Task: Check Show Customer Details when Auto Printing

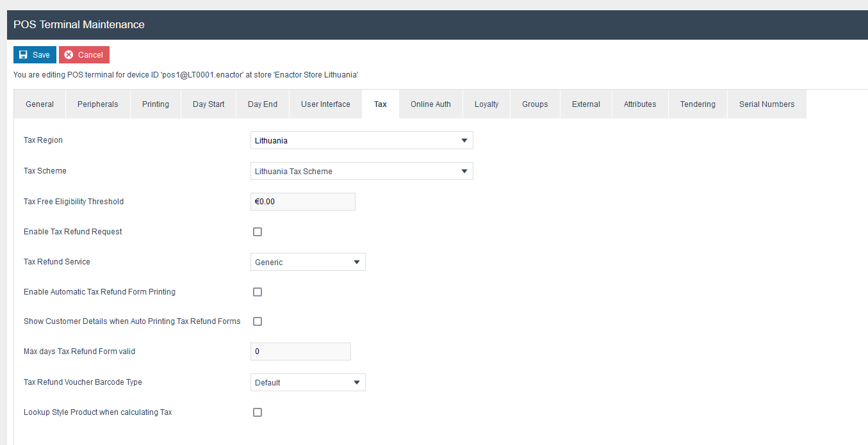Action: [258, 321]
